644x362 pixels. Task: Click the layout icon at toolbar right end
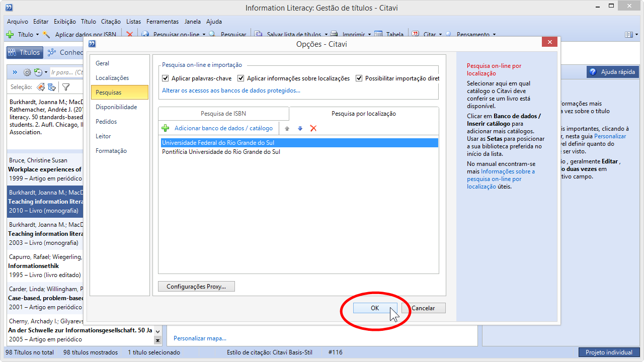pyautogui.click(x=628, y=35)
